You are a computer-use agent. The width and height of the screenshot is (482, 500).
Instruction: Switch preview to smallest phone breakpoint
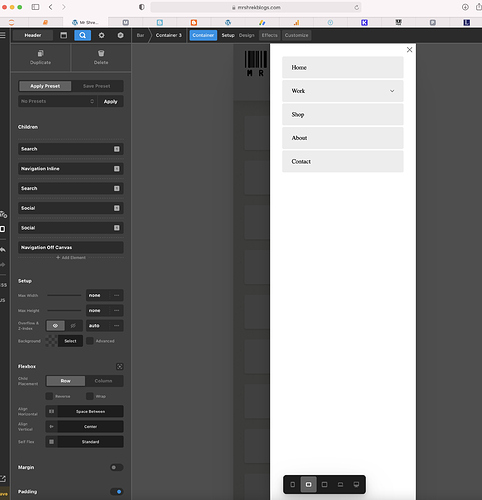click(x=293, y=484)
